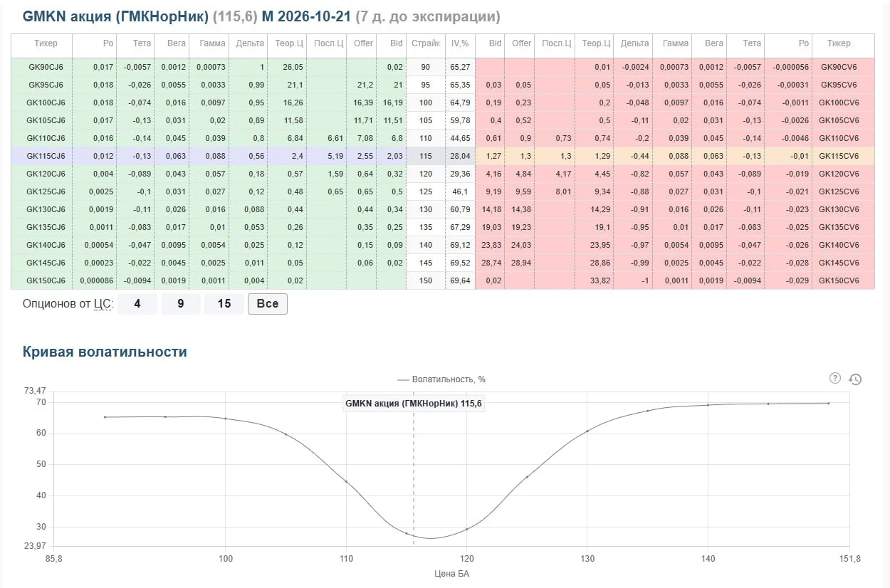Click the Кривая волатильности heading

pos(105,352)
